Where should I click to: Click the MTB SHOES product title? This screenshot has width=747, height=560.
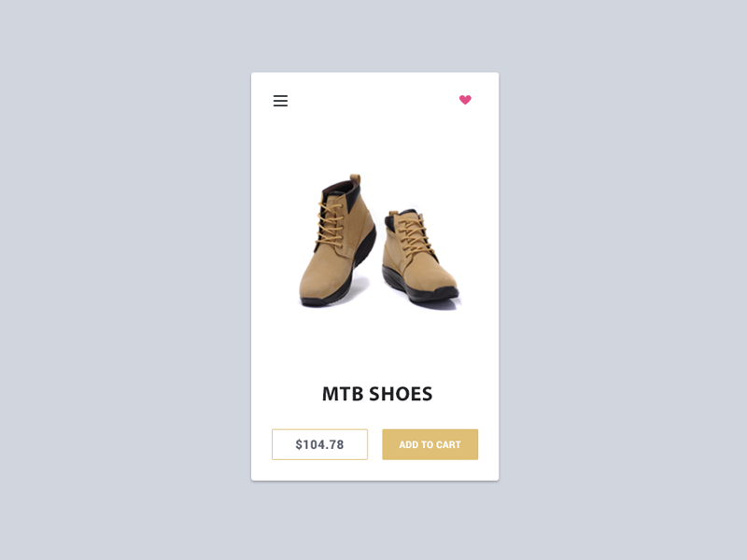[x=377, y=394]
